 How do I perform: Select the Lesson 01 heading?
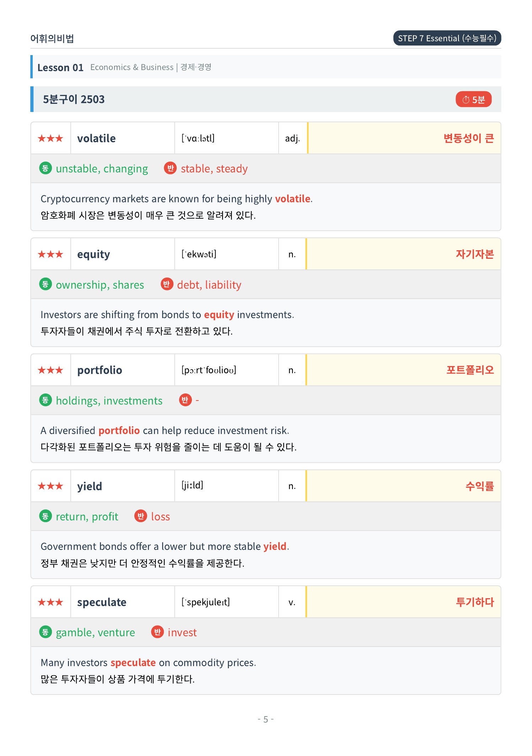(x=60, y=67)
